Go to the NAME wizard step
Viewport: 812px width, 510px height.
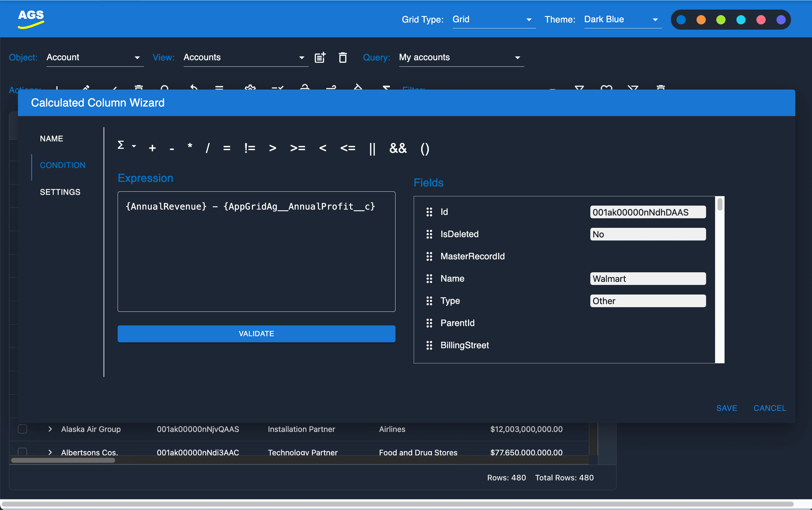[51, 139]
